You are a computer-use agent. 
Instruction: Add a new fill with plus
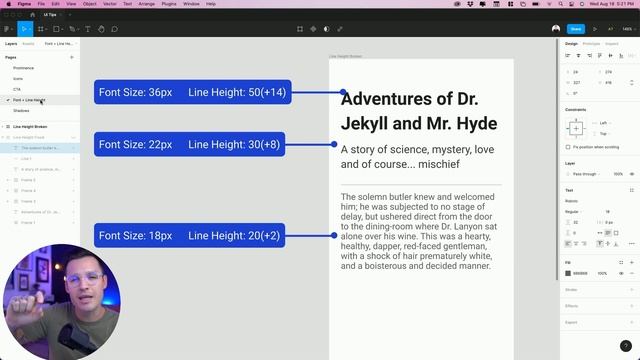pyautogui.click(x=632, y=262)
